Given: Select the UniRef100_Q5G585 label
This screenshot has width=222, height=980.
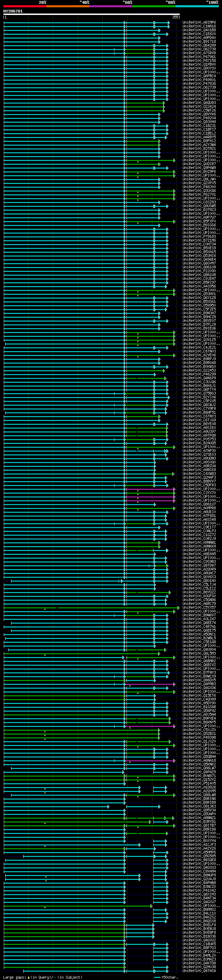Looking at the screenshot, I should pyautogui.click(x=199, y=856).
